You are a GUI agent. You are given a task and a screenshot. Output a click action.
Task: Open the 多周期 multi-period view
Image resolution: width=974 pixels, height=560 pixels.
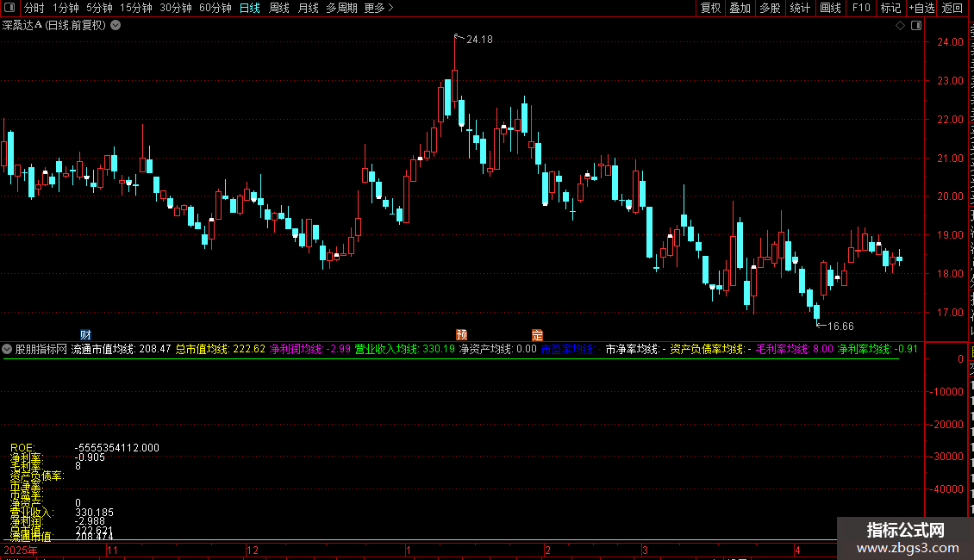click(x=341, y=8)
